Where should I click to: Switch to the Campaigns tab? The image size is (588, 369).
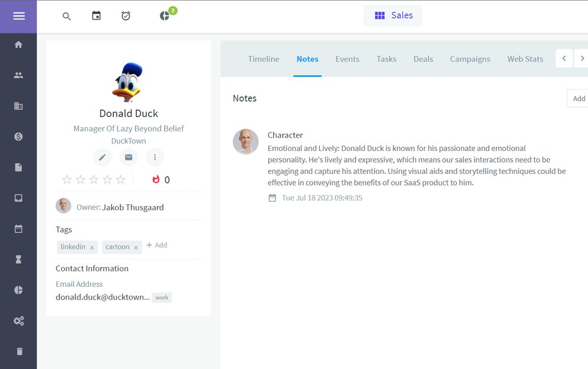[470, 59]
